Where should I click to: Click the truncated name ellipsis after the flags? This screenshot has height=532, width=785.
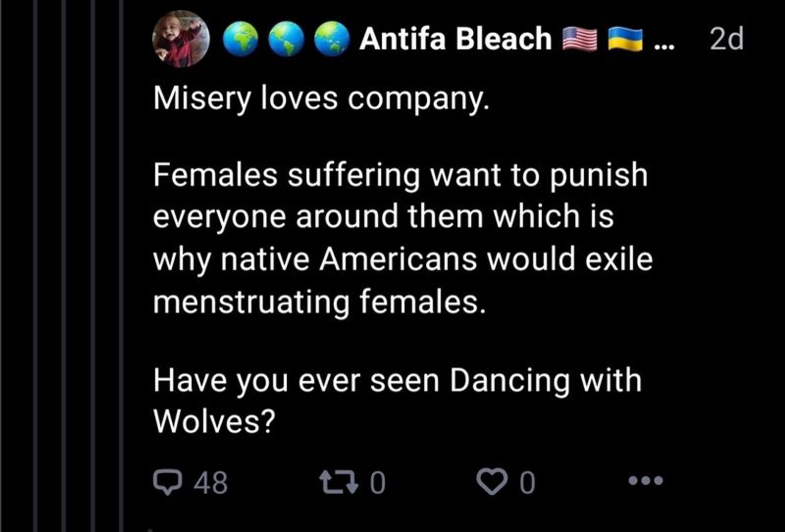[664, 42]
